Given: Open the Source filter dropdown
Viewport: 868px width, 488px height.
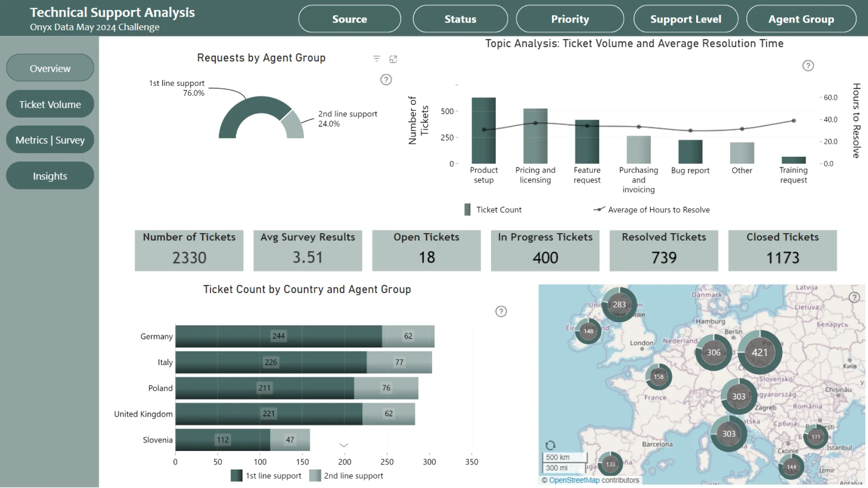Looking at the screenshot, I should click(x=349, y=19).
